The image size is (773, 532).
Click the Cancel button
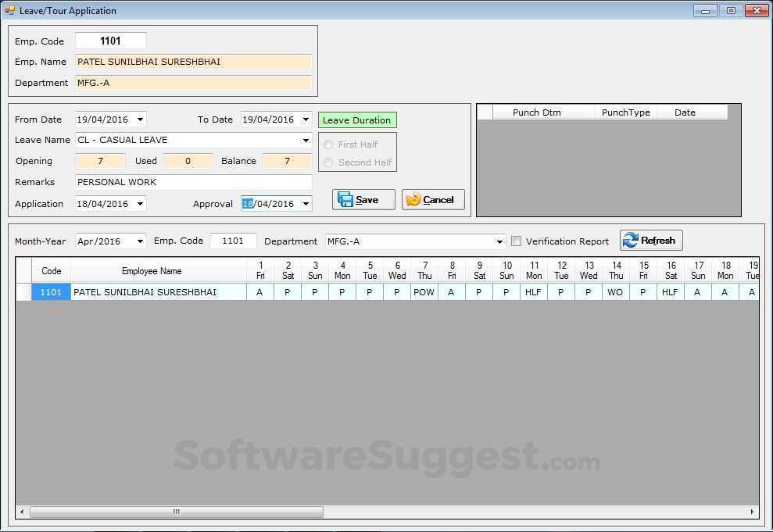[432, 199]
